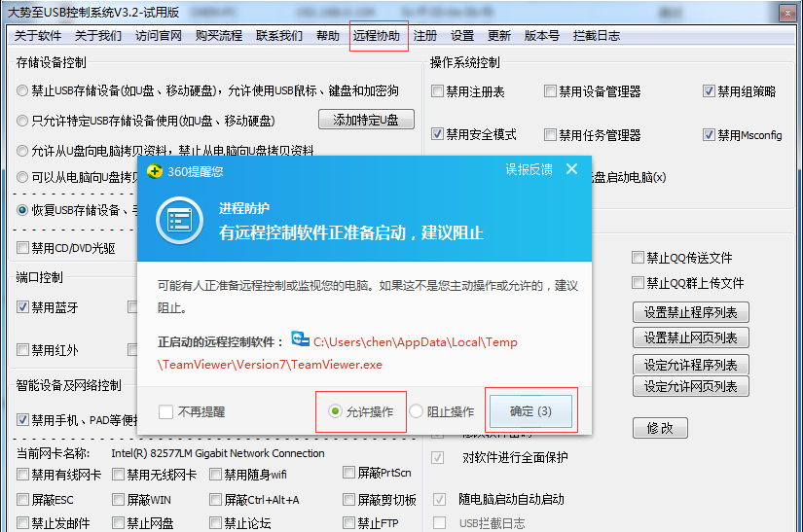Screen dimensions: 803x532
Task: Open the 更新 menu
Action: pos(498,36)
